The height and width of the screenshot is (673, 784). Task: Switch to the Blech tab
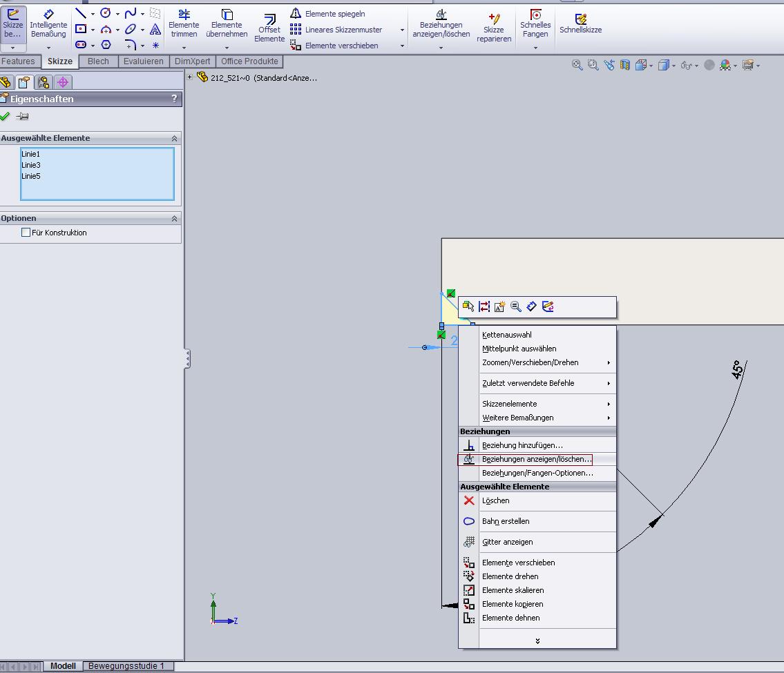[98, 61]
